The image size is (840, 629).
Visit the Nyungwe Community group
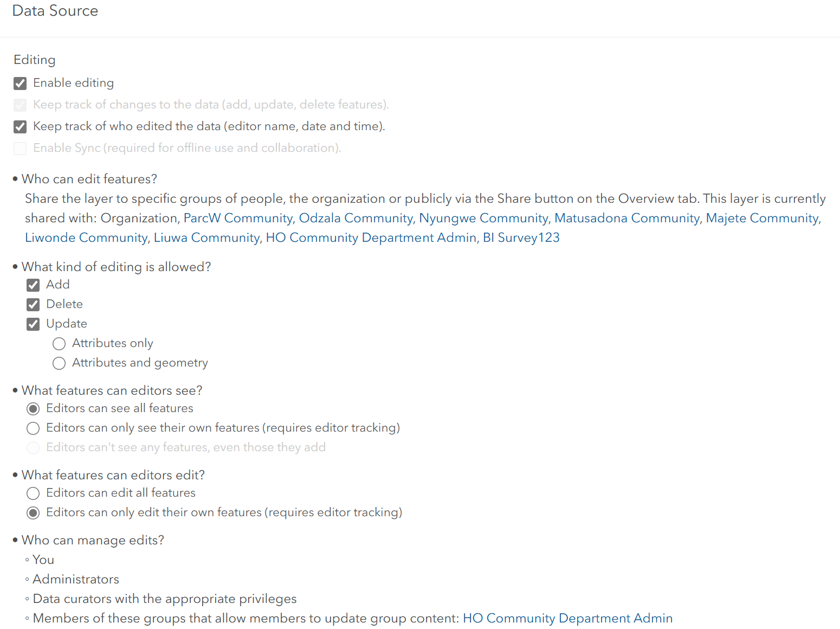(x=483, y=218)
